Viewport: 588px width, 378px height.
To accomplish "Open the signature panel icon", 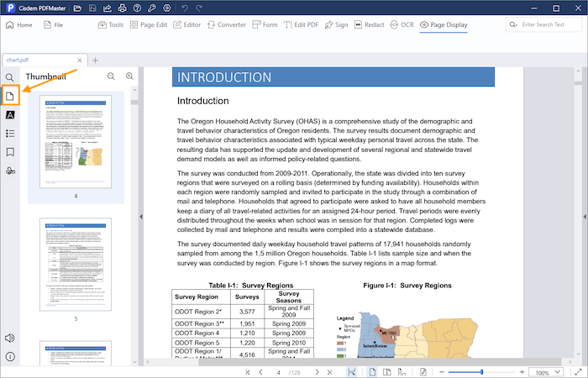I will [x=10, y=171].
